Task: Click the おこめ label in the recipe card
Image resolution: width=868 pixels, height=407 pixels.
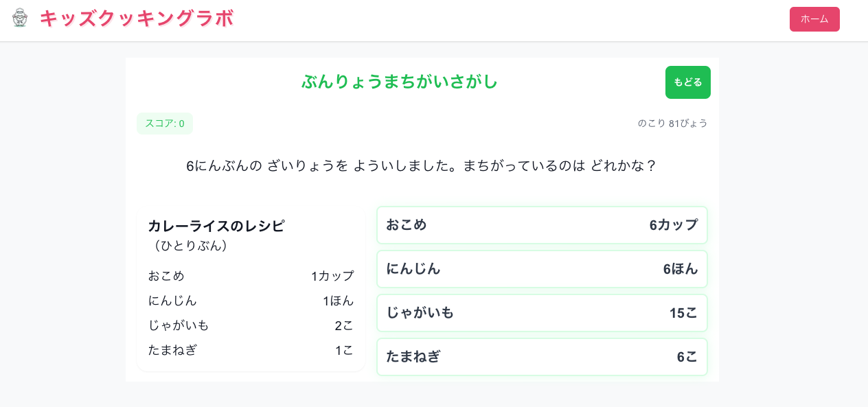Action: [x=166, y=276]
